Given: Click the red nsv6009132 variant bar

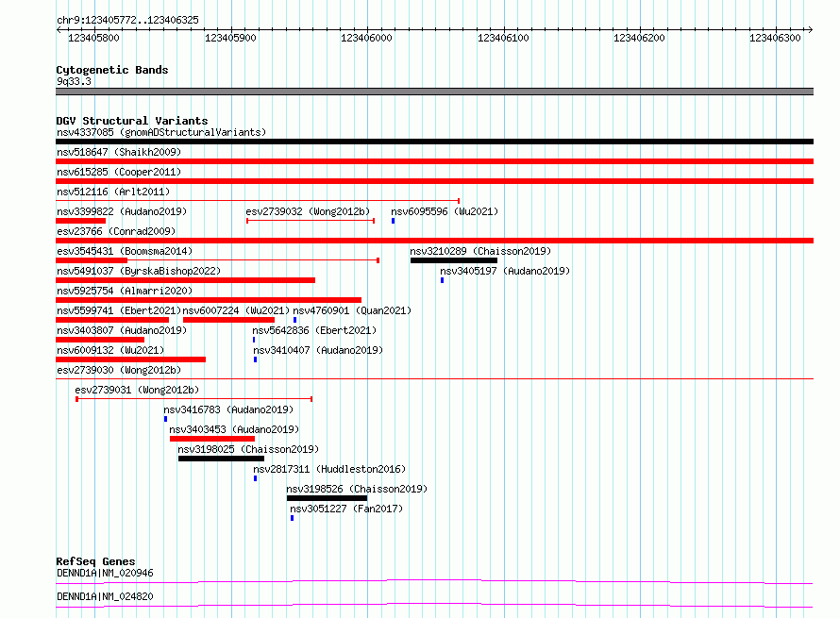Looking at the screenshot, I should pos(130,359).
